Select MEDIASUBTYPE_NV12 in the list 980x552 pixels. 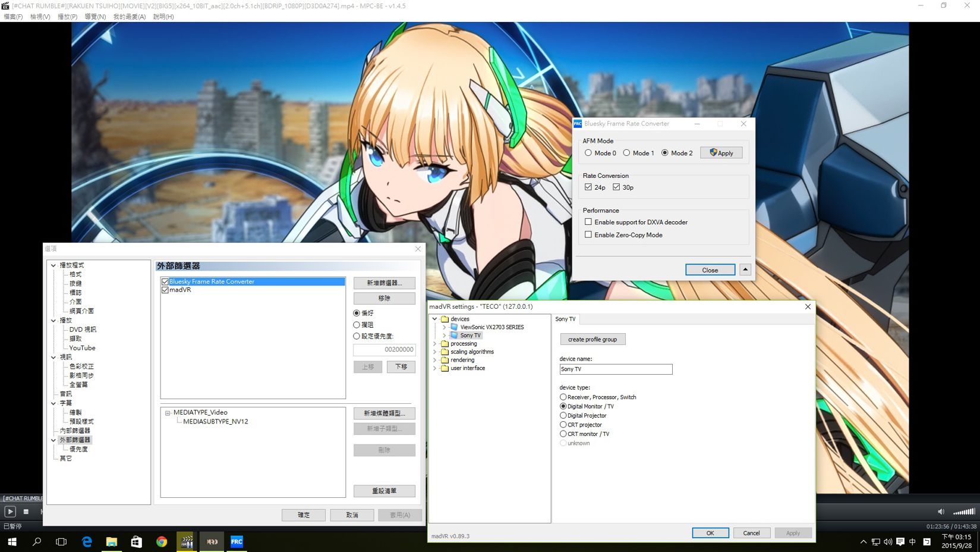coord(216,422)
